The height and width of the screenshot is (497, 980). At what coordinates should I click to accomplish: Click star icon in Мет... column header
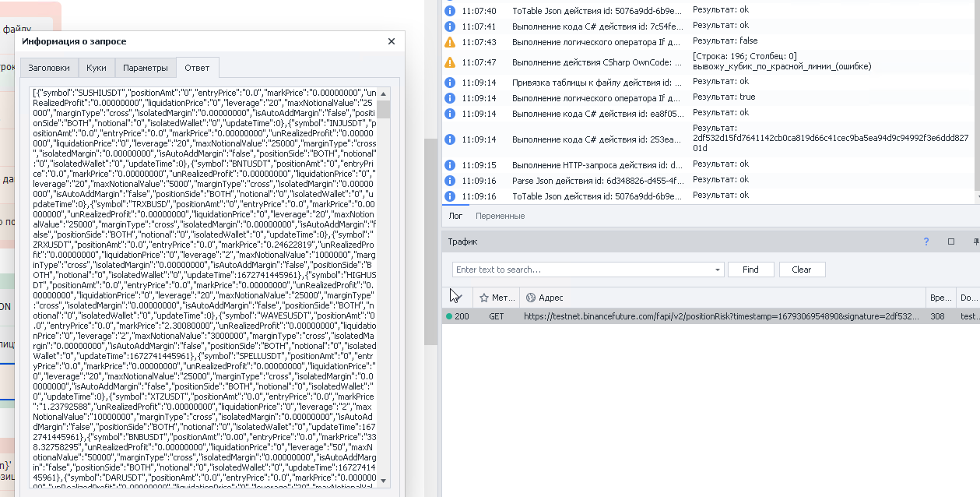point(484,298)
